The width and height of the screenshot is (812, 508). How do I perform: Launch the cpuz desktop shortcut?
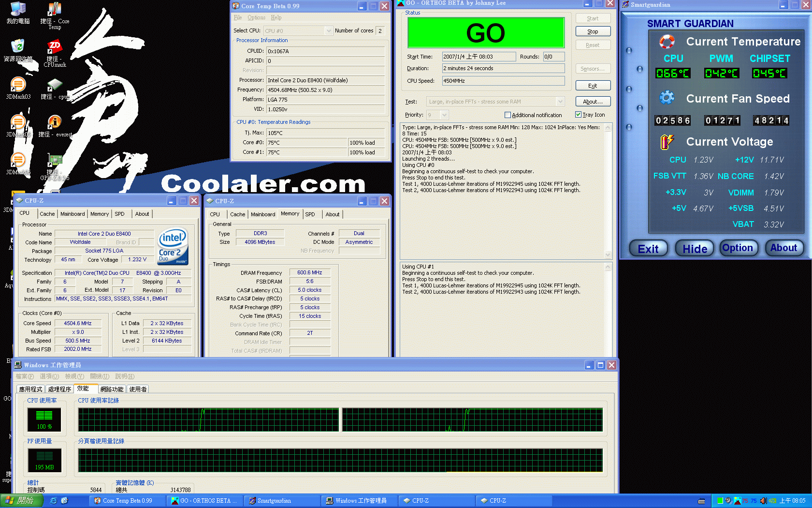pos(55,89)
